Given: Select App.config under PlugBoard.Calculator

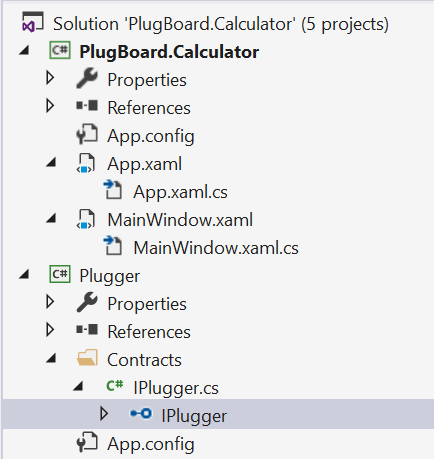Looking at the screenshot, I should point(151,136).
